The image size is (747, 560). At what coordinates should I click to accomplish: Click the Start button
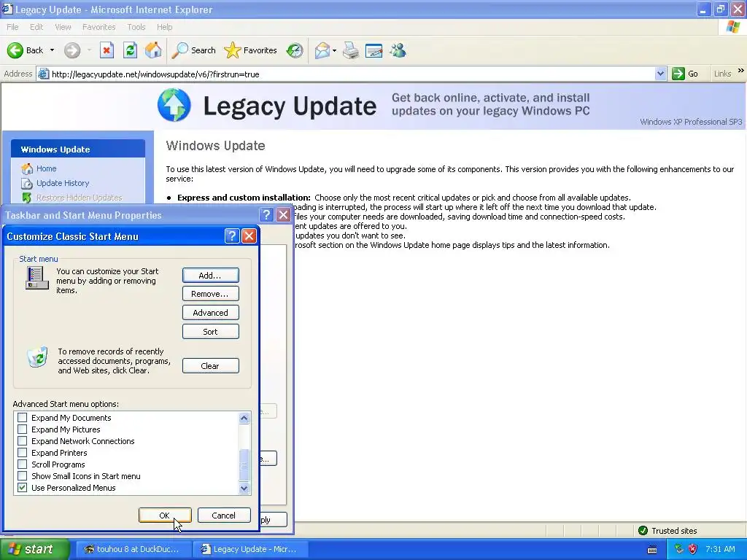tap(35, 549)
